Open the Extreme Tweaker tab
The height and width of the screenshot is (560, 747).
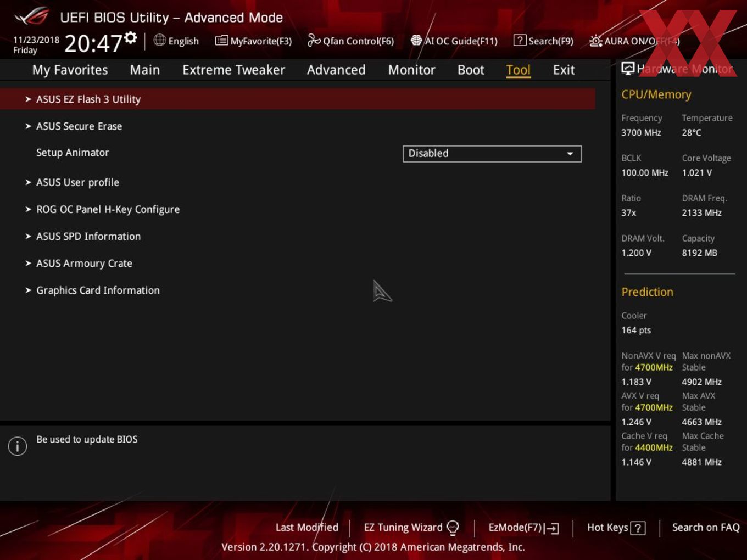pyautogui.click(x=233, y=70)
